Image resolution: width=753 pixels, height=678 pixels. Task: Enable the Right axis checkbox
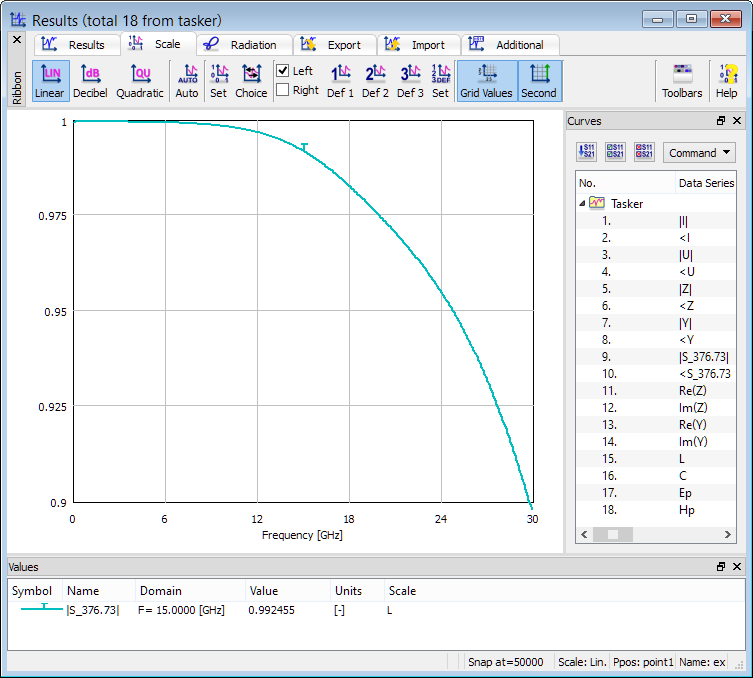(283, 90)
